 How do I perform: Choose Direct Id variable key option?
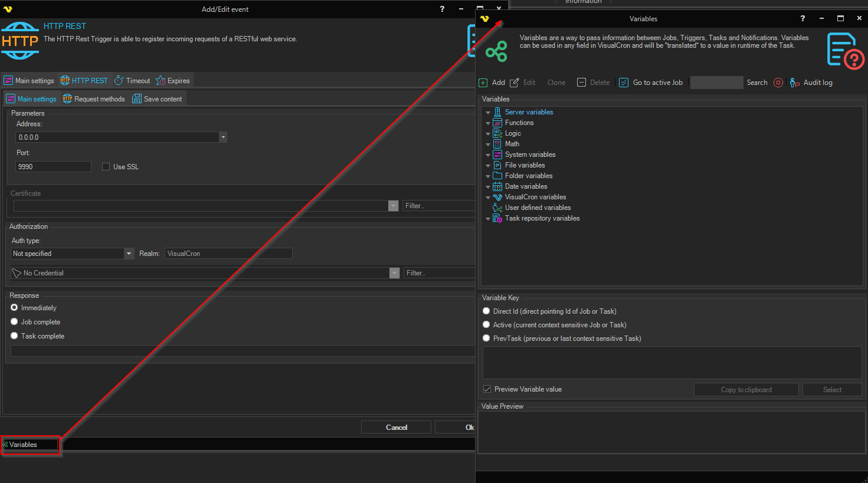click(x=486, y=311)
